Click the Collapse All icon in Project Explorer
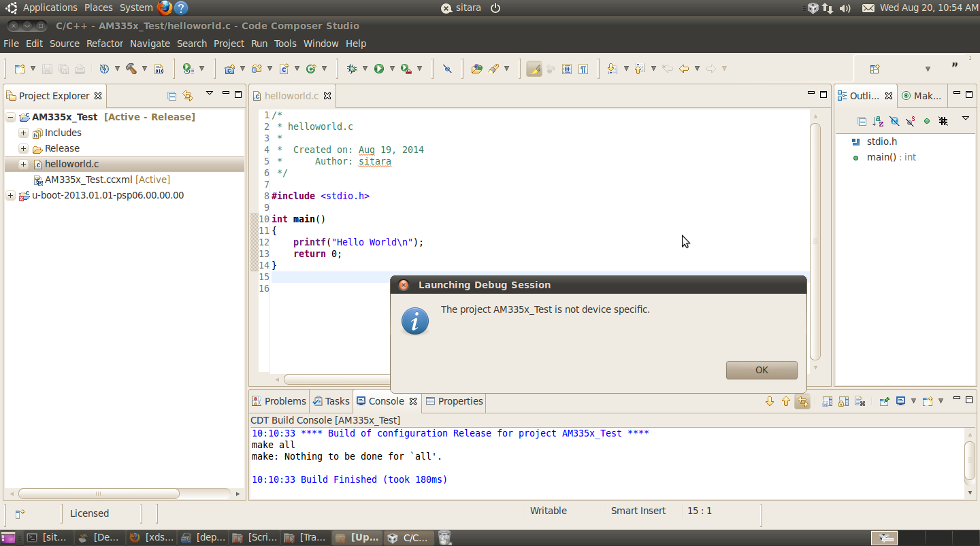The height and width of the screenshot is (546, 980). coord(171,96)
